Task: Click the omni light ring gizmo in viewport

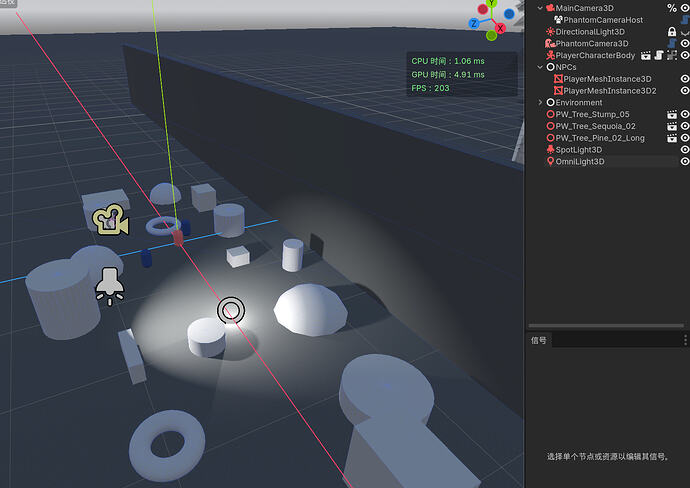Action: click(231, 310)
